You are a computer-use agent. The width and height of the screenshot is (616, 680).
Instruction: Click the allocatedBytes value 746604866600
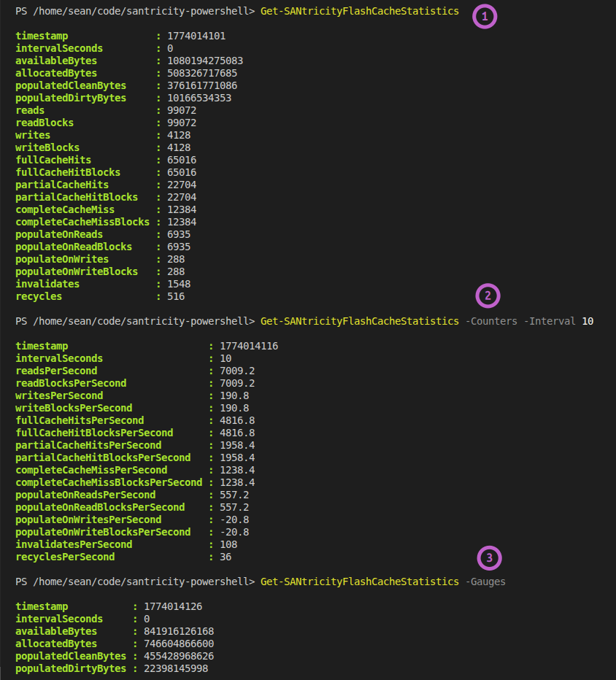pos(179,644)
